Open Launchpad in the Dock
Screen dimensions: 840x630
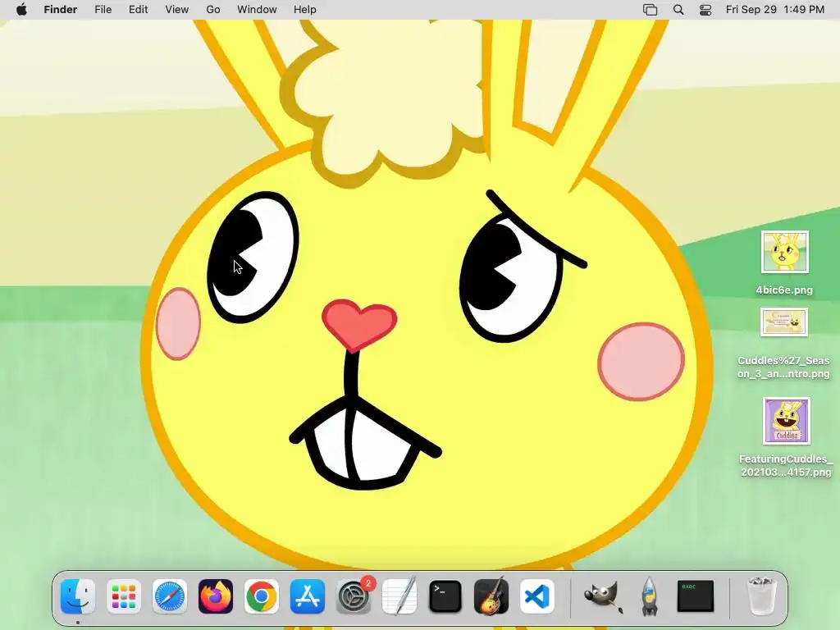click(124, 596)
